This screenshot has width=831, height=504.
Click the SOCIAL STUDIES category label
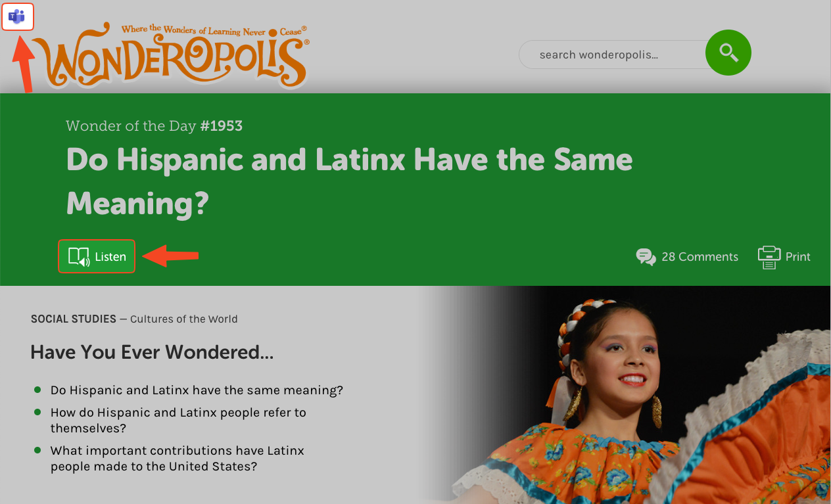coord(74,319)
